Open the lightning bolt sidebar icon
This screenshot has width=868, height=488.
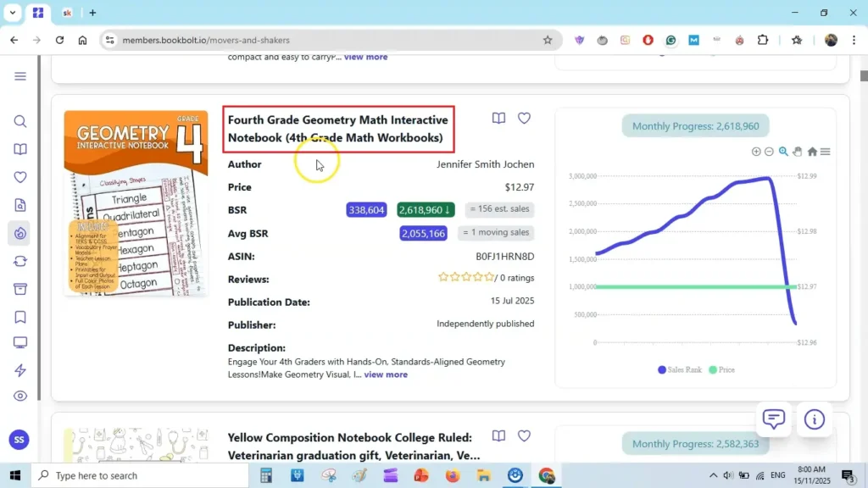click(20, 370)
